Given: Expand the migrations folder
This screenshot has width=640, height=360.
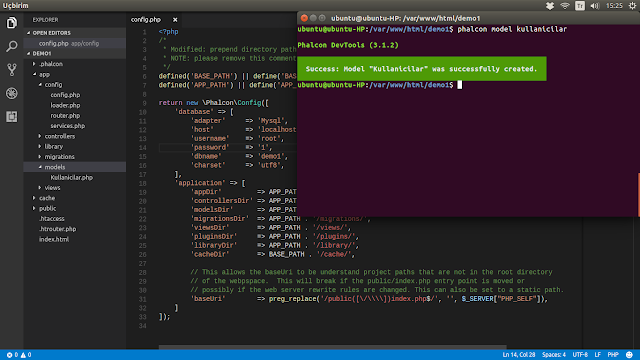Looking at the screenshot, I should 59,157.
